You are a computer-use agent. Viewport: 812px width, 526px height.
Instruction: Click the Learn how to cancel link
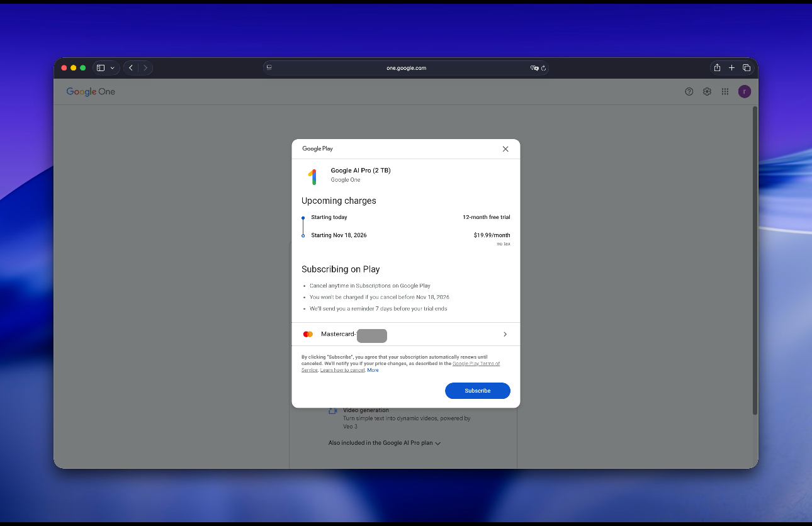tap(342, 370)
